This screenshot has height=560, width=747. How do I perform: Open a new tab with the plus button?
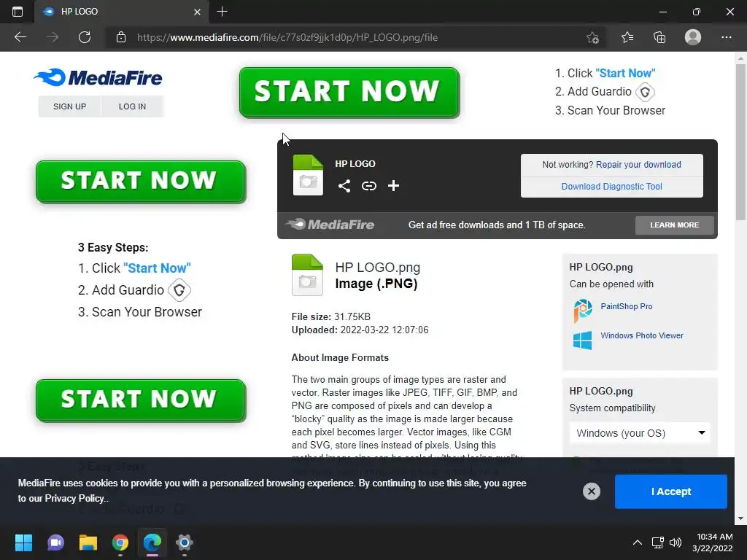tap(222, 12)
